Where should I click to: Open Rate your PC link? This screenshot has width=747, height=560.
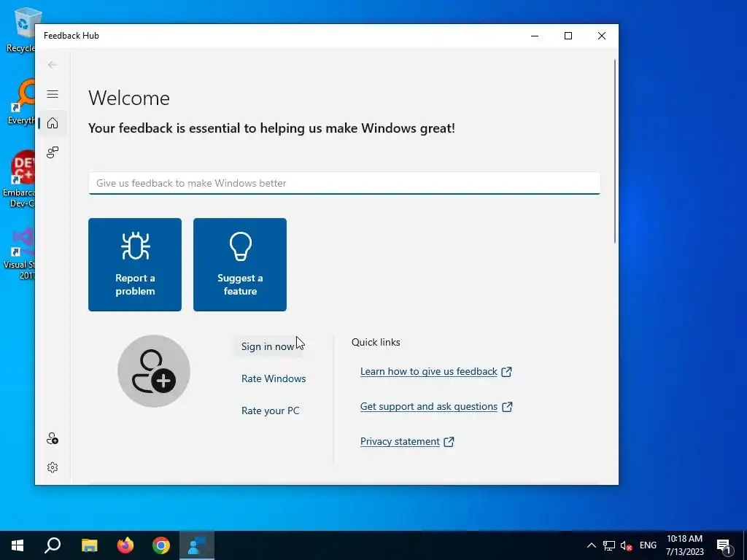point(270,411)
